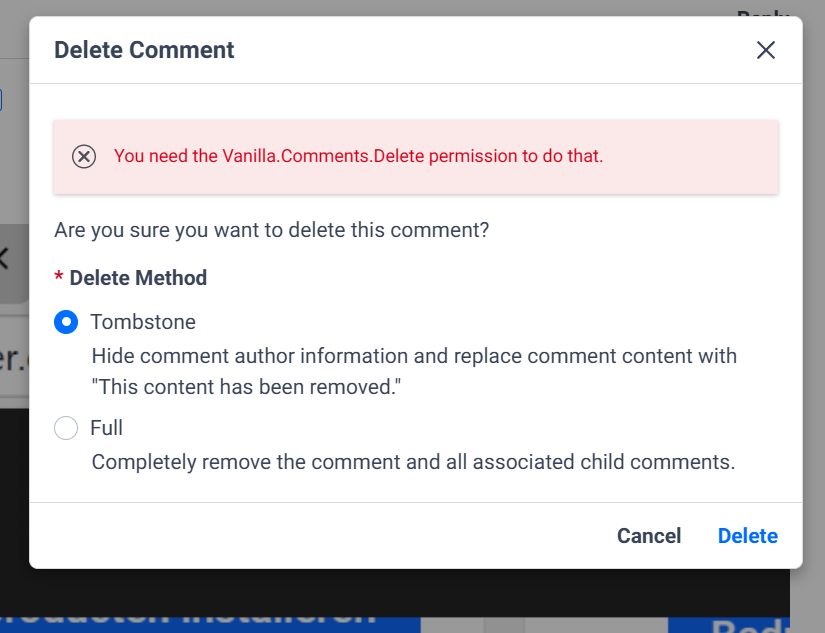Click the Full option description text
This screenshot has width=825, height=633.
point(413,462)
